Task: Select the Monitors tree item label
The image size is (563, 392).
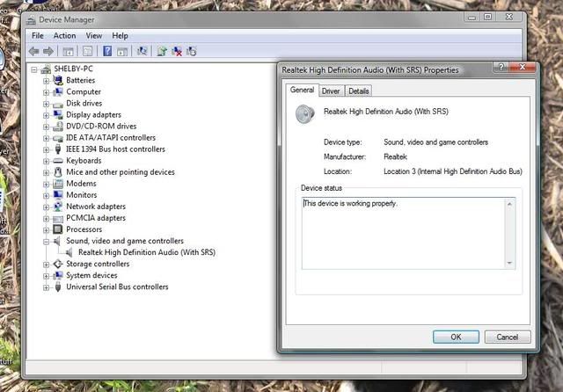Action: (82, 195)
